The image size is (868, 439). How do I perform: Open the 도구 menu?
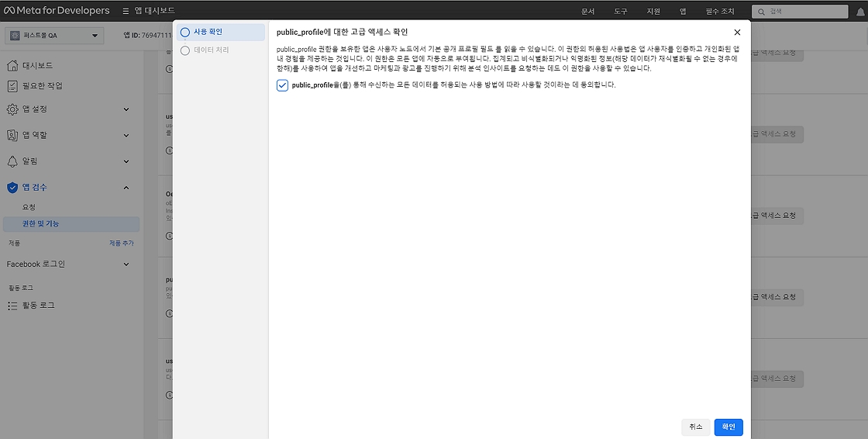click(x=621, y=11)
